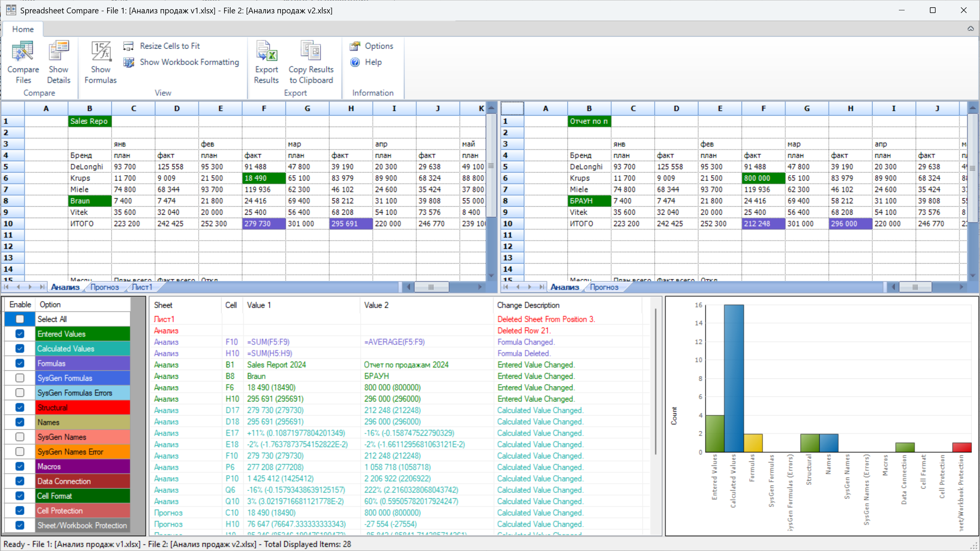Switch to the Home ribbon tab
Viewport: 980px width, 551px height.
click(23, 29)
